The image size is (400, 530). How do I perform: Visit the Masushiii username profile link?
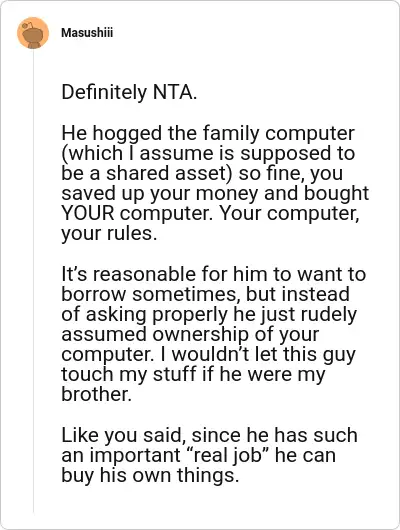tap(87, 33)
